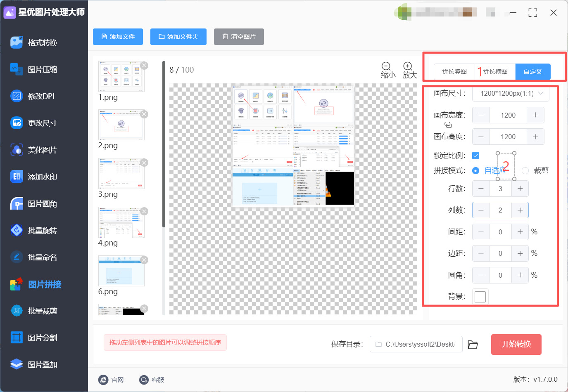Image resolution: width=568 pixels, height=392 pixels.
Task: Decrease the 行数 row count
Action: tap(481, 189)
